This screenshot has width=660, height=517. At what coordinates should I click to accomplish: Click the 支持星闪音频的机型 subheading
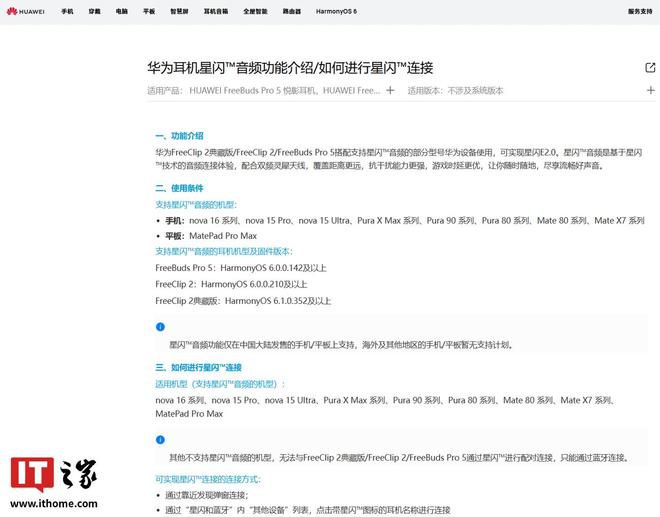click(196, 205)
